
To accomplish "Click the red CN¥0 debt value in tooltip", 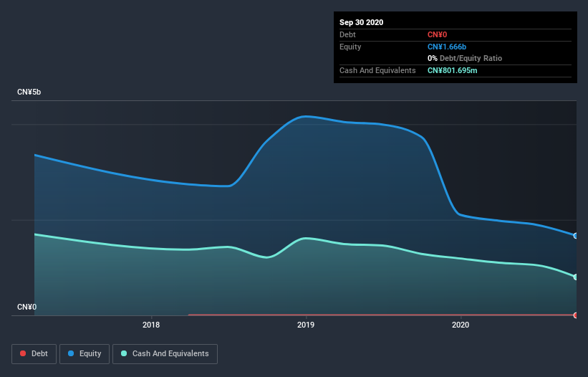I will pyautogui.click(x=438, y=34).
